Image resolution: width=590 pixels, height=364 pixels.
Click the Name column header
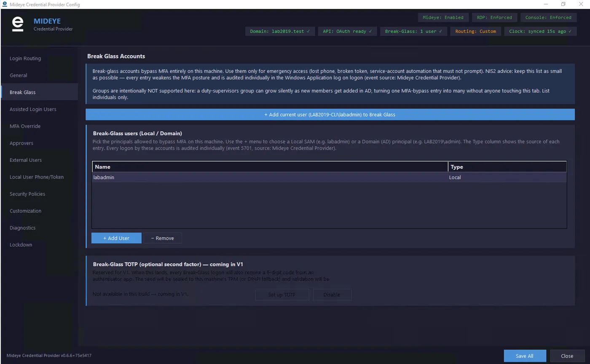point(270,167)
